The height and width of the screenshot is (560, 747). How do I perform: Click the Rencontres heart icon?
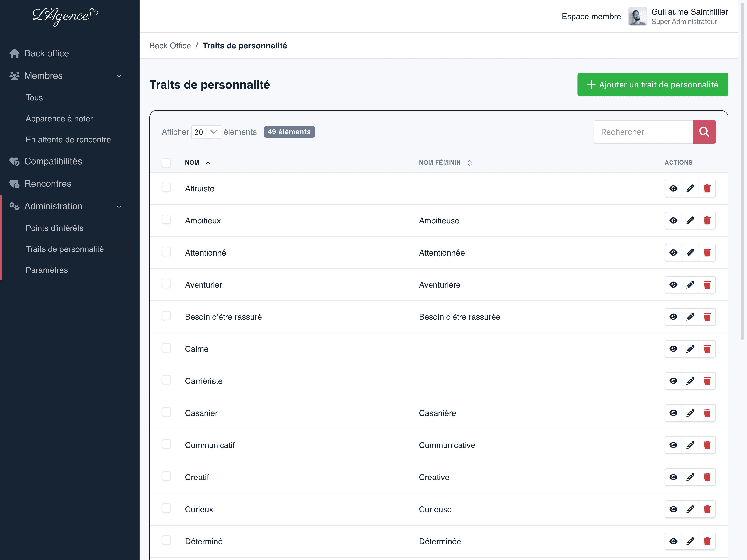point(14,184)
